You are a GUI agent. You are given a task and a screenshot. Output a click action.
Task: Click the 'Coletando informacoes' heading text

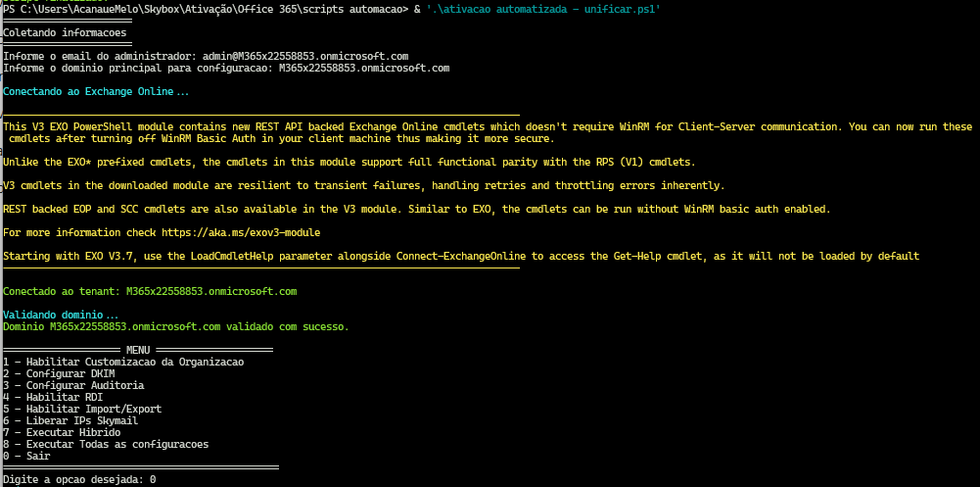pos(65,32)
